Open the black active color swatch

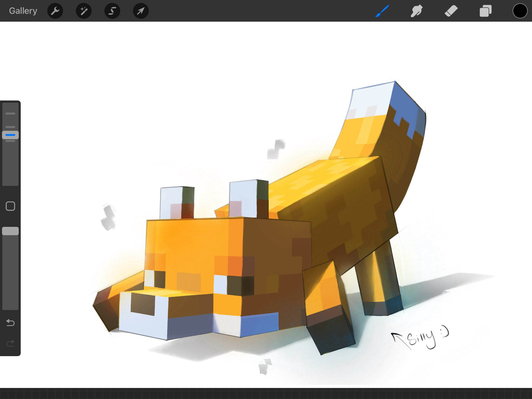point(520,11)
